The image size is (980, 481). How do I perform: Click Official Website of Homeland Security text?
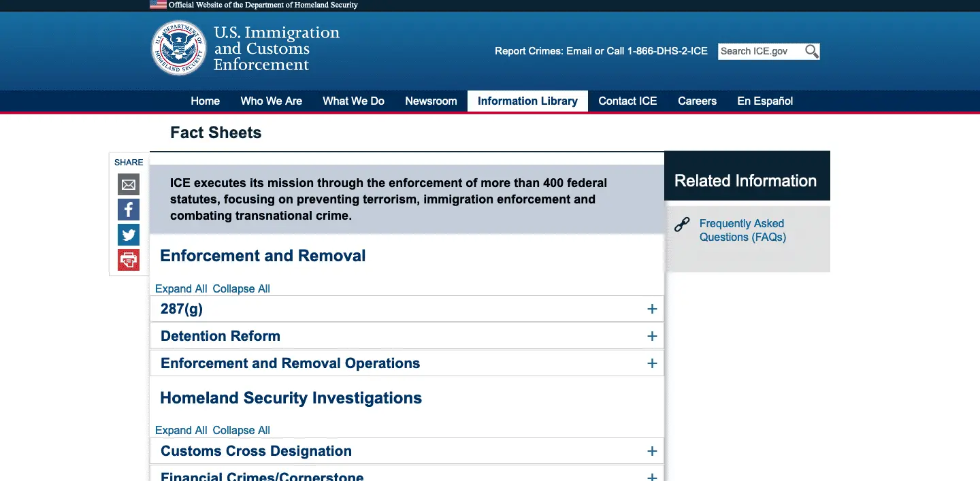coord(263,5)
